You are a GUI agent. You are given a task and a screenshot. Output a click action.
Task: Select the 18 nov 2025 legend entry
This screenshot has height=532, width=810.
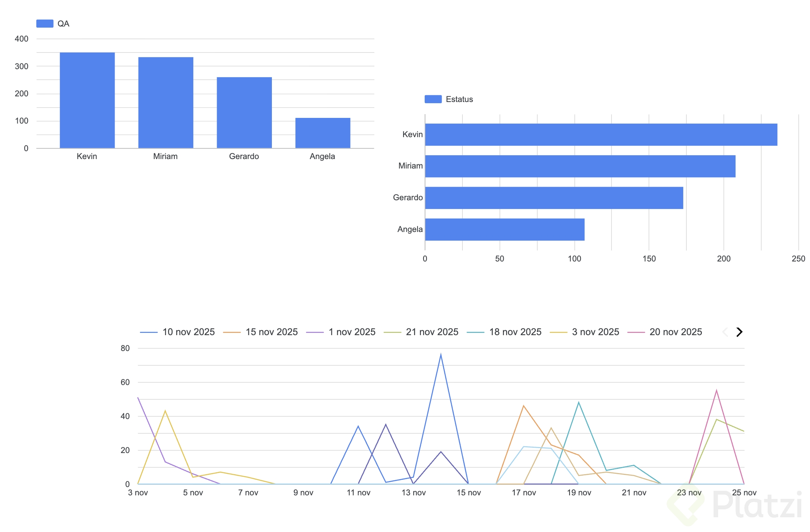[x=515, y=332]
